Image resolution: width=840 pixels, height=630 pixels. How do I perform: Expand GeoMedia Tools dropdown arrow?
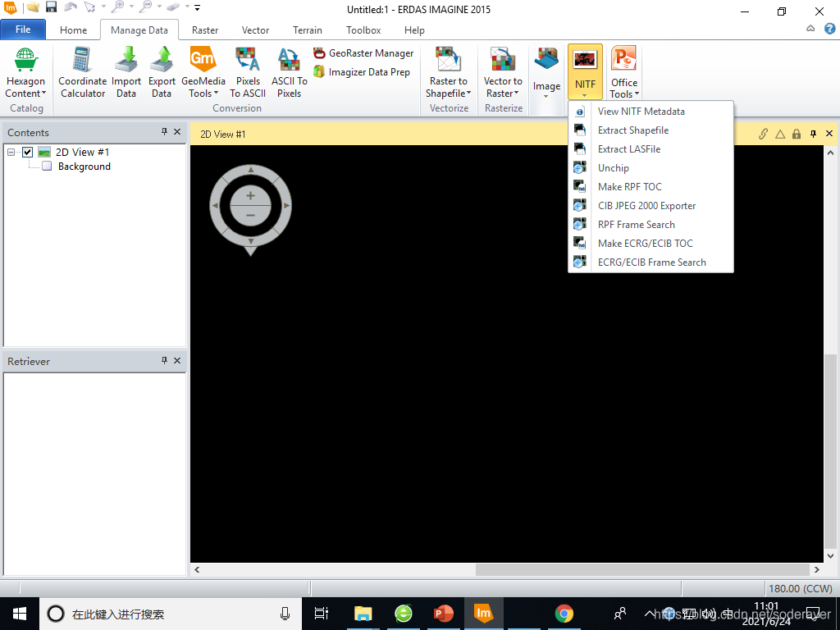(216, 94)
